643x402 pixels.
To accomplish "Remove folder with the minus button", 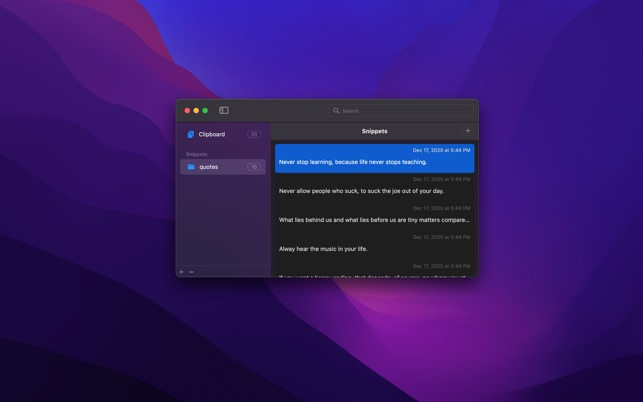I will coord(192,272).
